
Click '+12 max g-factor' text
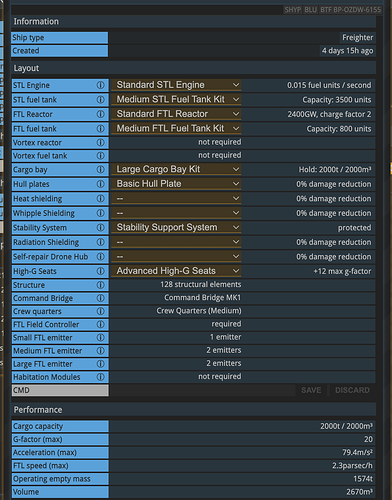coord(342,271)
